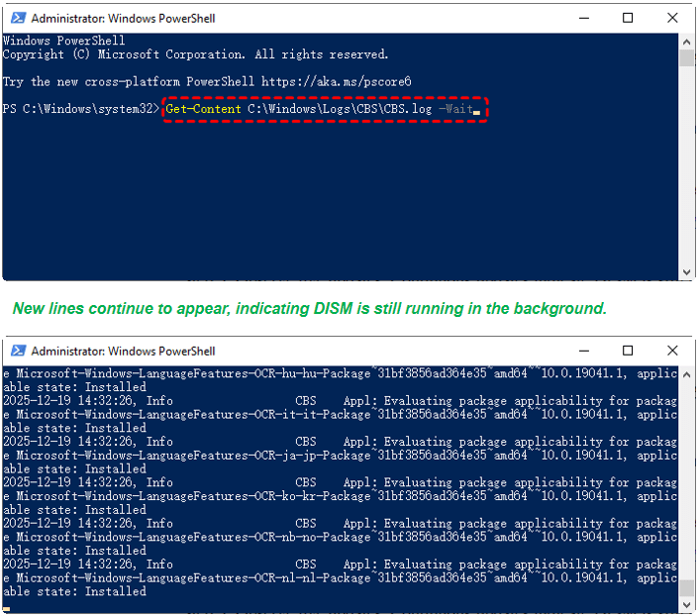This screenshot has height=616, width=699.
Task: Click the PowerShell icon in the CBS log output window
Action: tap(17, 351)
